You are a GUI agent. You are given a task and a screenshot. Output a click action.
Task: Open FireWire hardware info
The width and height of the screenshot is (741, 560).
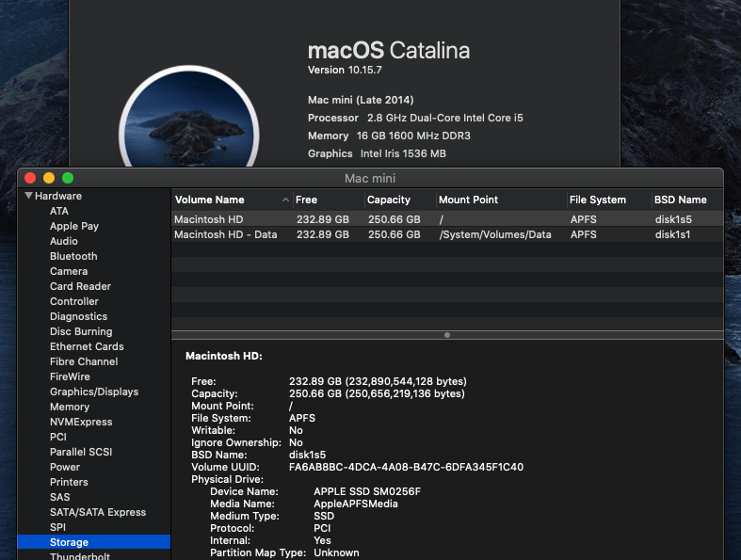[x=70, y=376]
